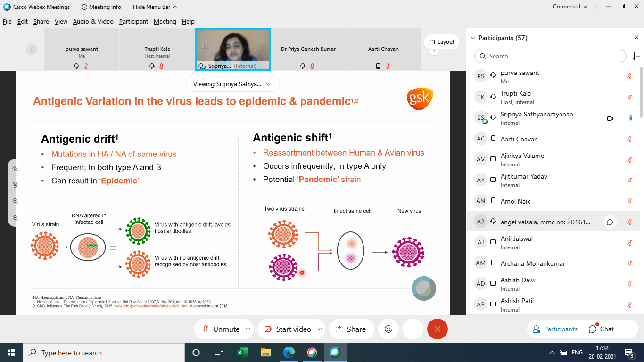Click the sort participants icon
This screenshot has width=644, height=362.
[x=636, y=56]
